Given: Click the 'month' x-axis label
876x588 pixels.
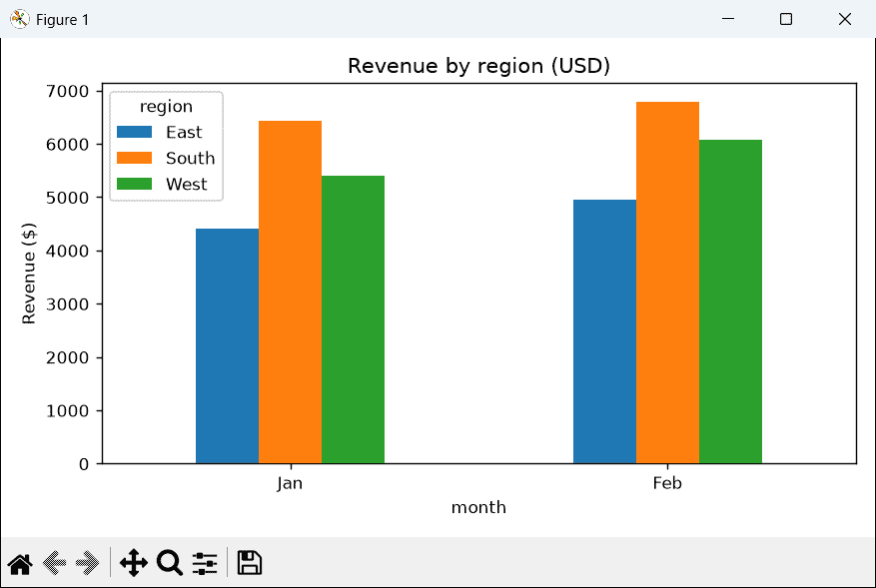Looking at the screenshot, I should [478, 507].
